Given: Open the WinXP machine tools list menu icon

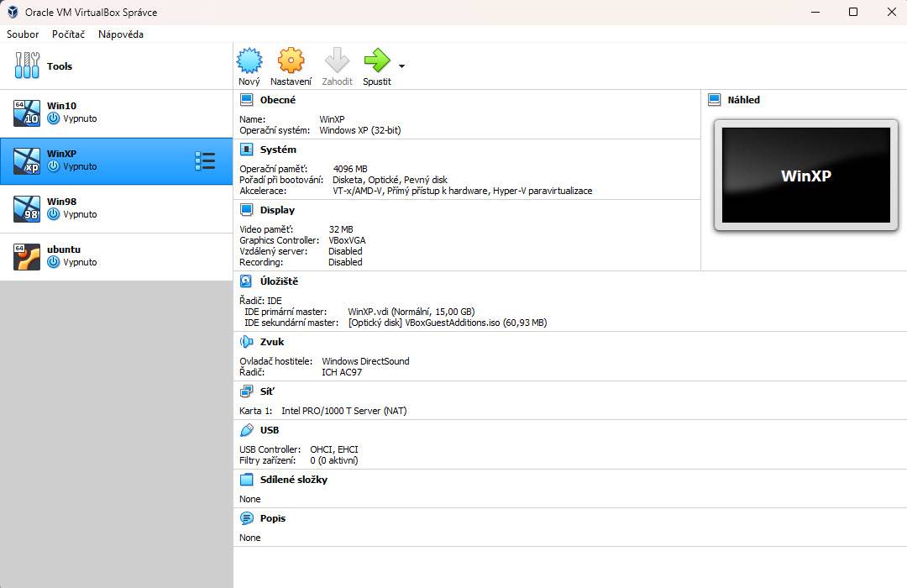Looking at the screenshot, I should (x=205, y=161).
